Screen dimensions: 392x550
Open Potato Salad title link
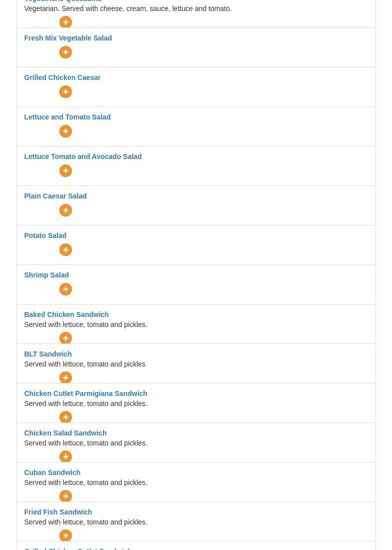(45, 235)
